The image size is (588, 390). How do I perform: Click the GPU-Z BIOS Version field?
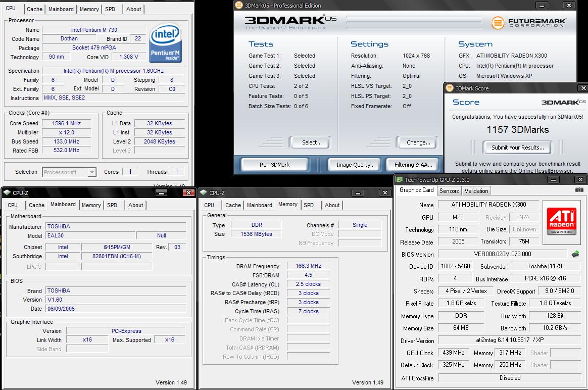503,254
